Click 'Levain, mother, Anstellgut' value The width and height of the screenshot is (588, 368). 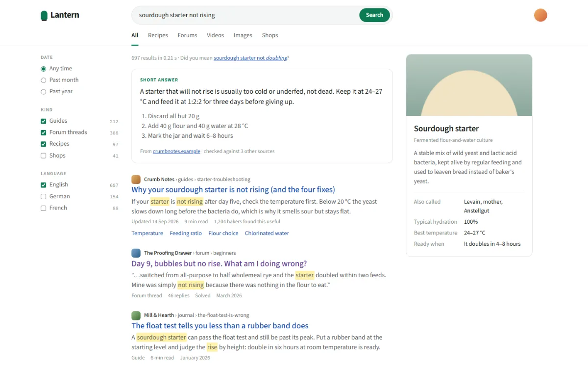(x=483, y=206)
